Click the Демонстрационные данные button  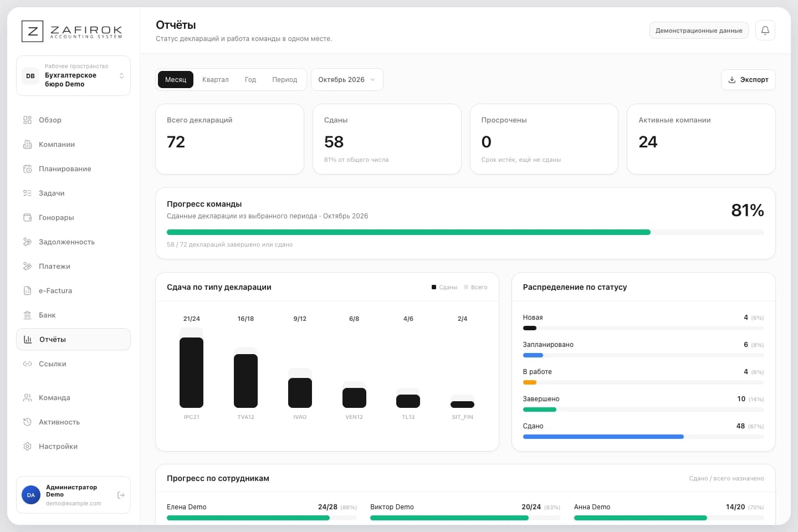pyautogui.click(x=699, y=30)
